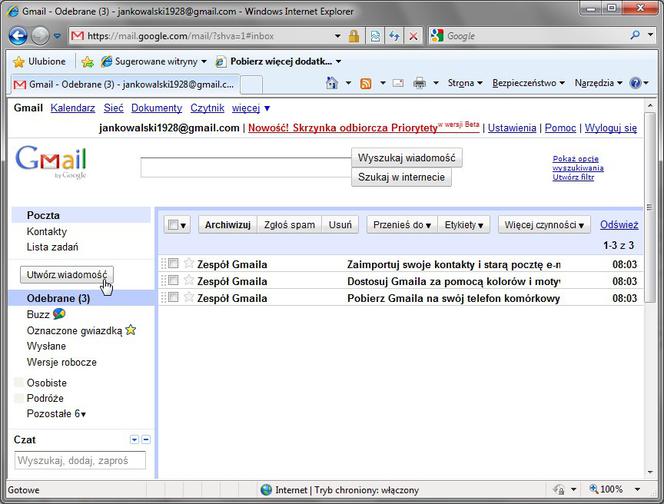Screen dimensions: 664x504
Task: Click the Help question mark icon
Action: tap(635, 83)
